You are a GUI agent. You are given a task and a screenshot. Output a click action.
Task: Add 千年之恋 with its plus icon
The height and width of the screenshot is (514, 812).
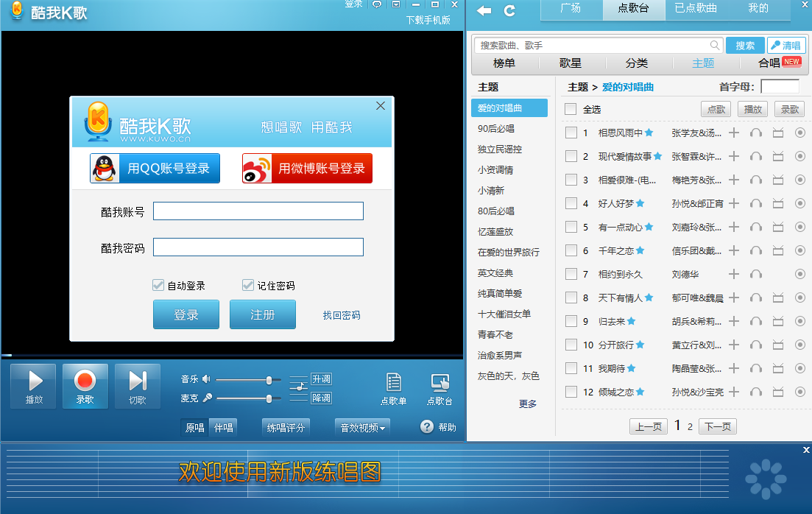click(x=735, y=250)
